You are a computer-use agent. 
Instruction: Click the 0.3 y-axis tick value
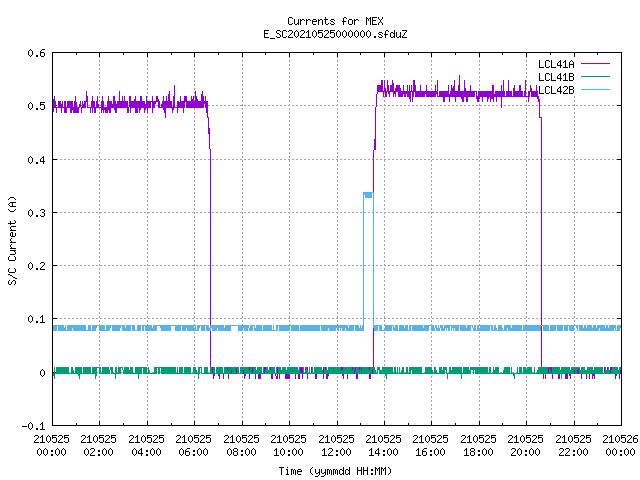click(36, 213)
